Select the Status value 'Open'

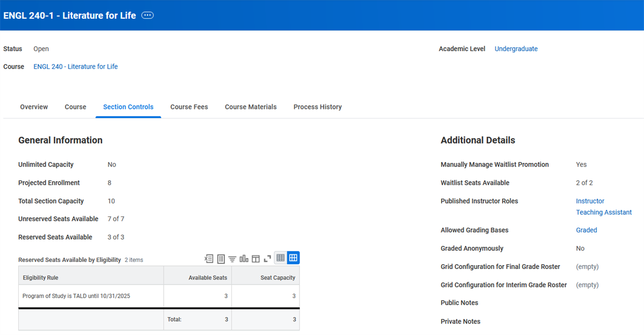pyautogui.click(x=41, y=49)
